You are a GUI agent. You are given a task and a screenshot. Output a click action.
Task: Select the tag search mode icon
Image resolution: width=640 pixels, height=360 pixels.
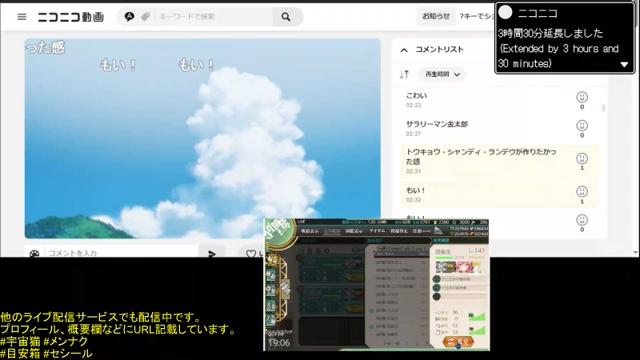[x=145, y=16]
